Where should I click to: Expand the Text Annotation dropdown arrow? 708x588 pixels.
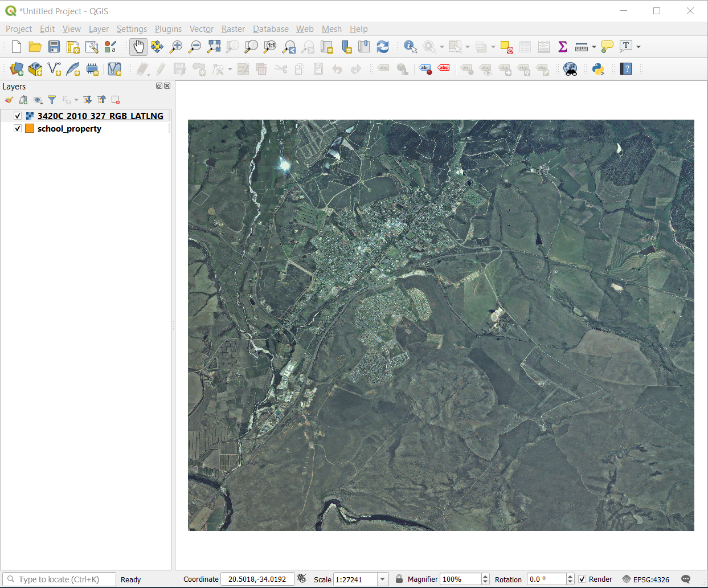[639, 47]
